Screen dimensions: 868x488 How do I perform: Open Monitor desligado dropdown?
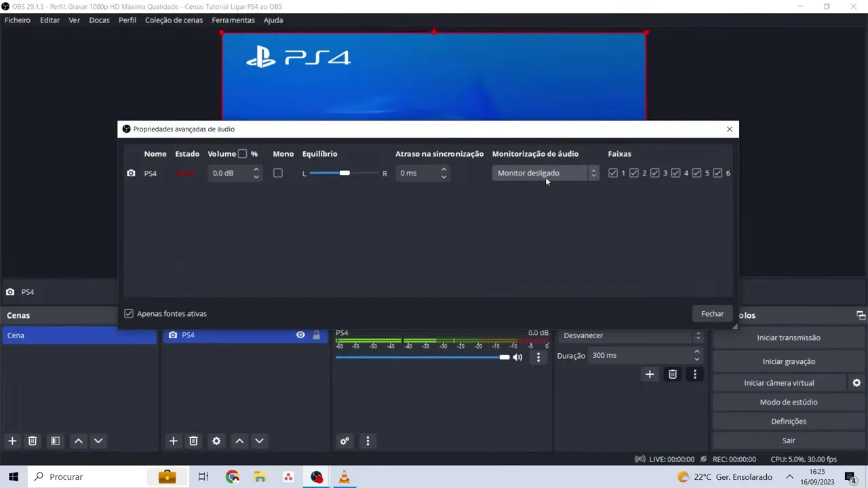click(545, 173)
